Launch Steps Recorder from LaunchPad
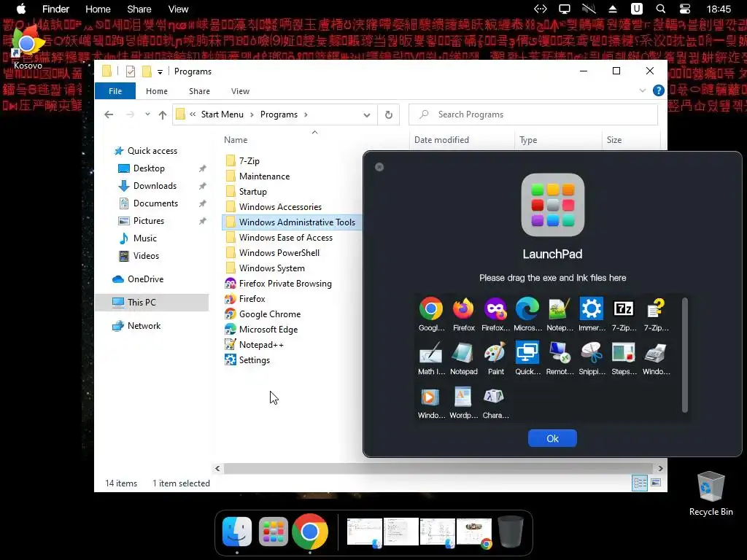 tap(624, 353)
